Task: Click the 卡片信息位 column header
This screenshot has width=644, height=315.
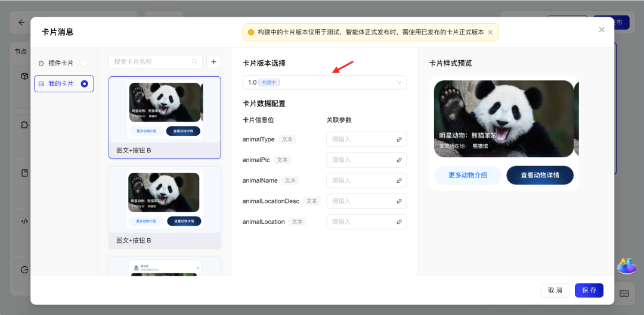Action: 258,120
